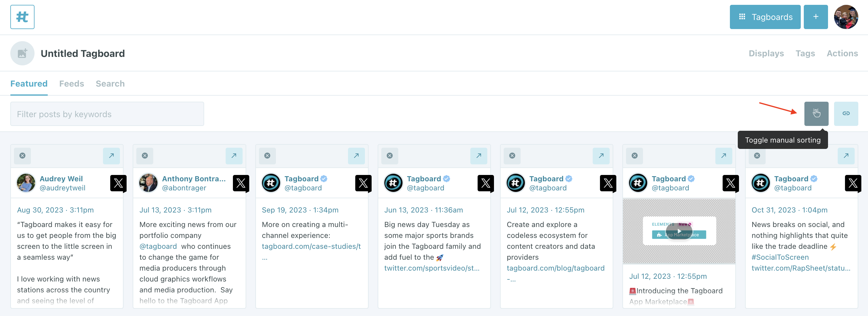868x316 pixels.
Task: Click the add tagboard image icon
Action: (22, 53)
